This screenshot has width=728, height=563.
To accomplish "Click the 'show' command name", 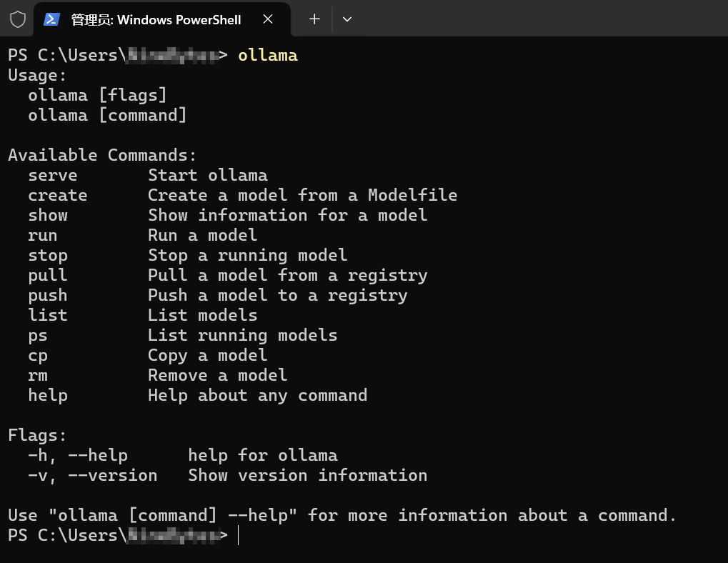I will pyautogui.click(x=47, y=215).
